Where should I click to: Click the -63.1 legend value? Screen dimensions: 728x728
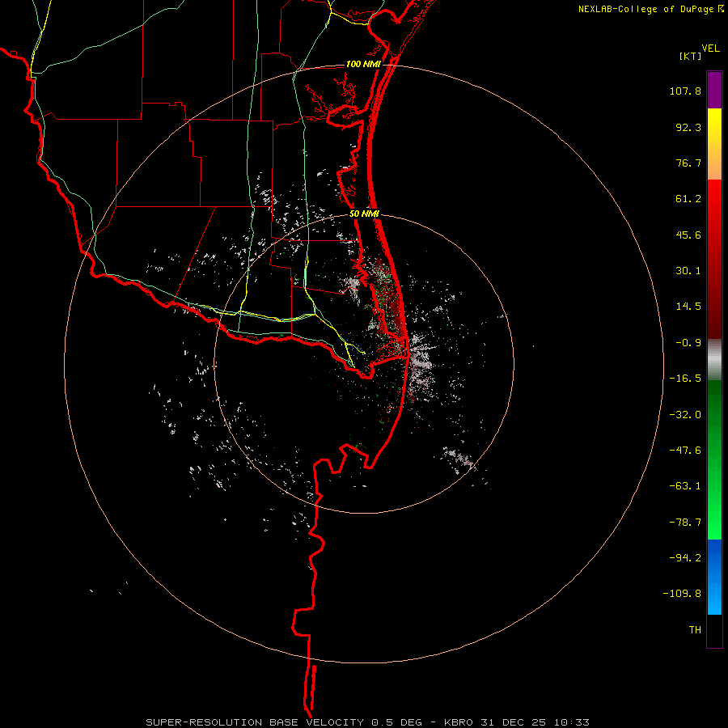point(685,486)
